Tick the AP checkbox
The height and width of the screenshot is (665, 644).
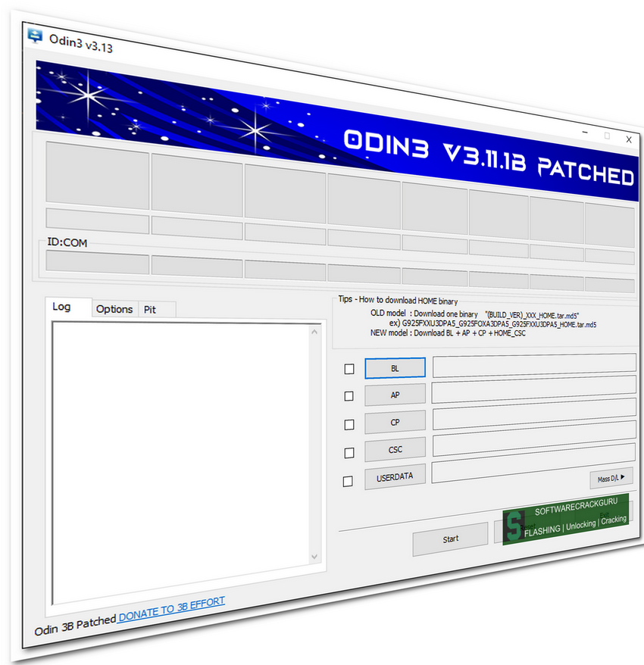pyautogui.click(x=349, y=396)
